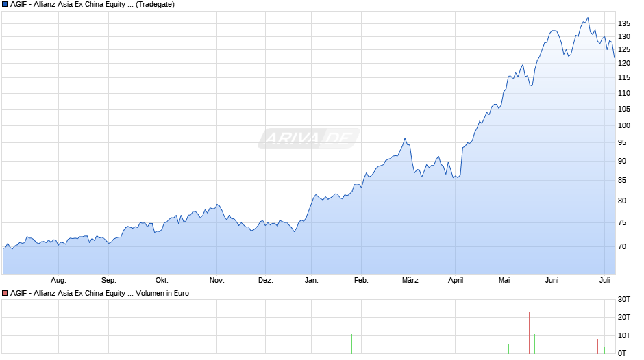Click the 20T volume axis value
The height and width of the screenshot is (360, 644).
click(624, 317)
